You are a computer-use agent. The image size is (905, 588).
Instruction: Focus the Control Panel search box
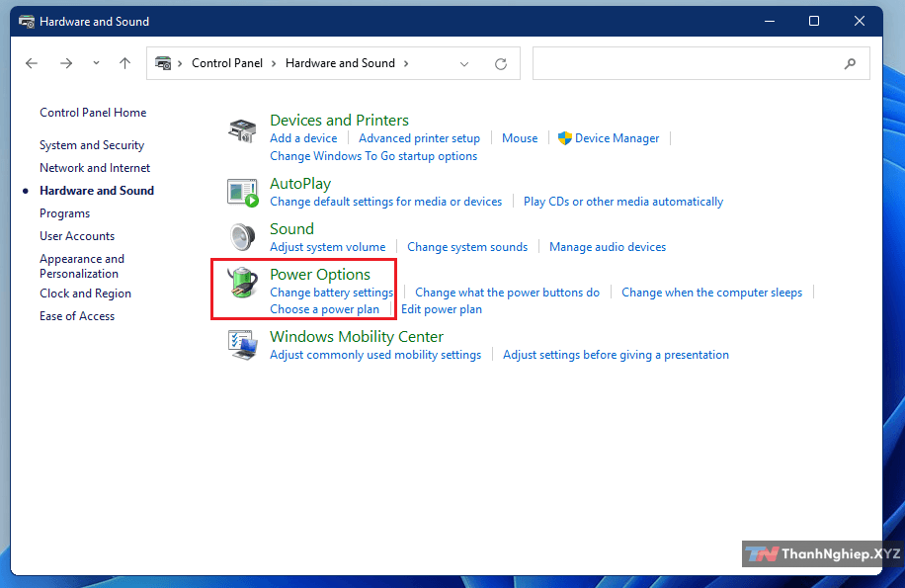[700, 63]
